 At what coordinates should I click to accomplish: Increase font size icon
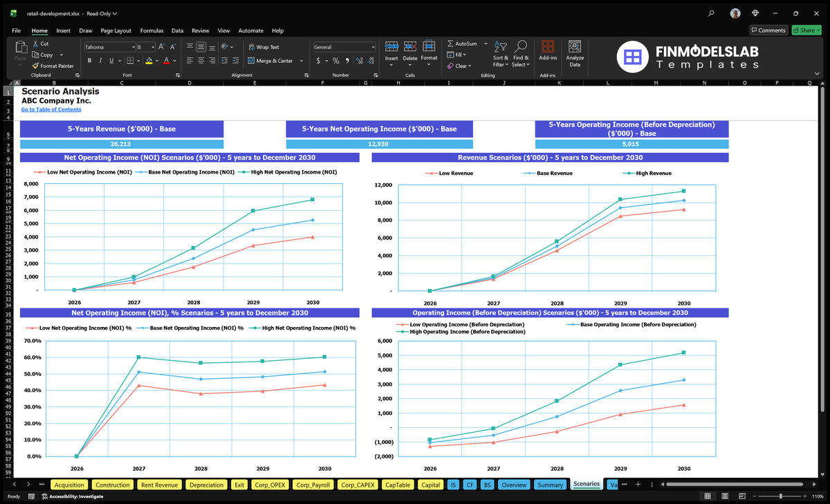pos(162,47)
